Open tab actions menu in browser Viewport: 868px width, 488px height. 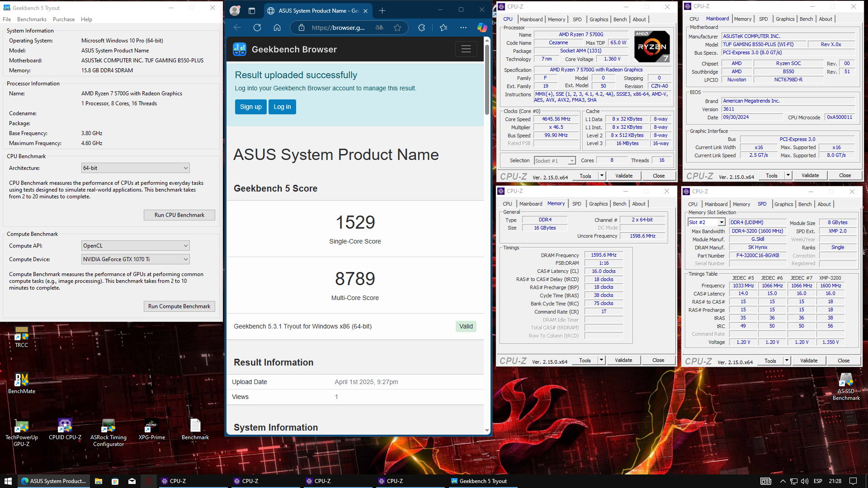coord(252,10)
